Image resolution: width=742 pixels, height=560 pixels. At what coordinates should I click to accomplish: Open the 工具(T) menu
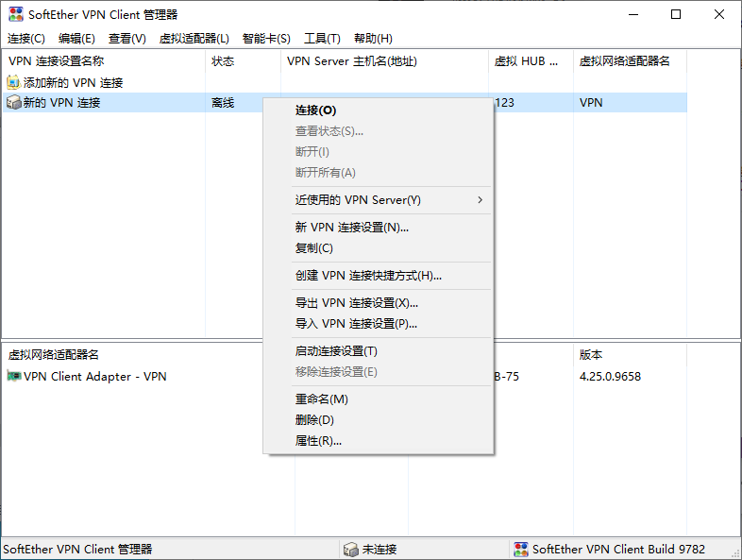point(322,39)
